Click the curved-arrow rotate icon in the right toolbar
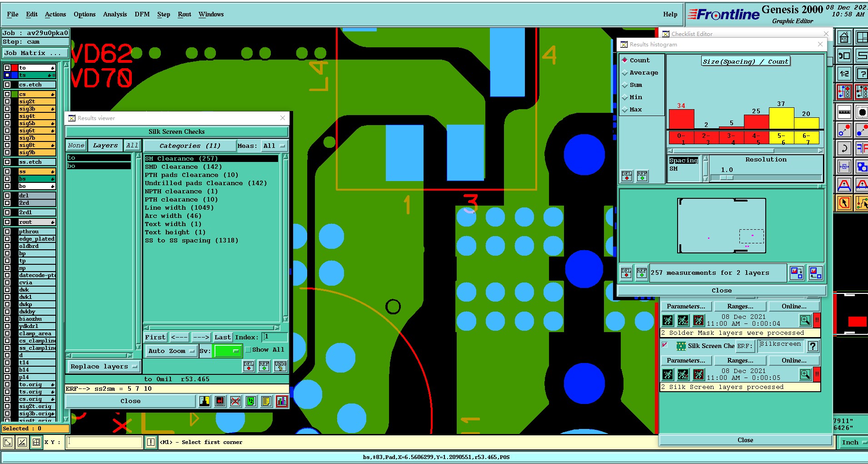This screenshot has width=868, height=464. coord(844,148)
